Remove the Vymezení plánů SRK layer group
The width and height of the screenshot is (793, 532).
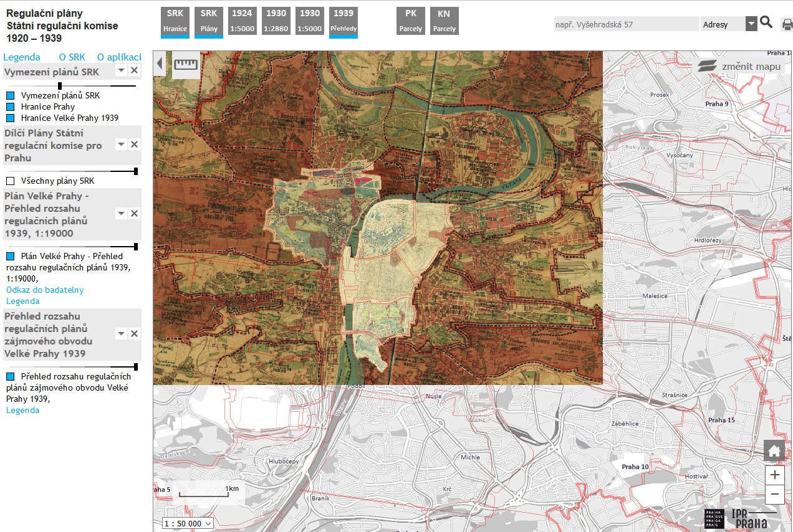(x=134, y=70)
